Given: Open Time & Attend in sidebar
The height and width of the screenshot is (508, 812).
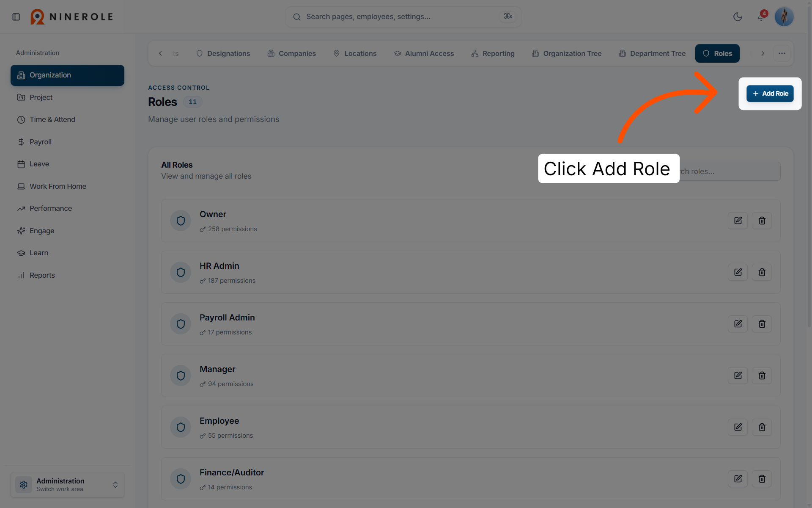Looking at the screenshot, I should pos(67,119).
